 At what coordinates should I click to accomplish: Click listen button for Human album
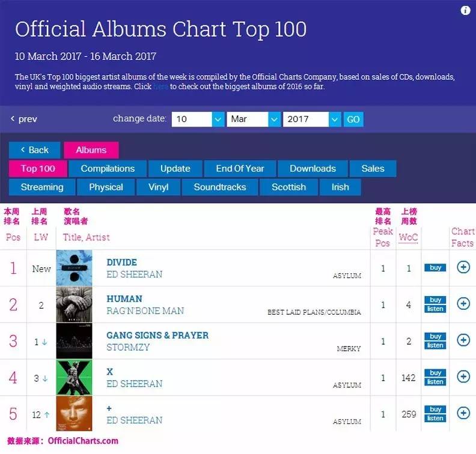[435, 309]
